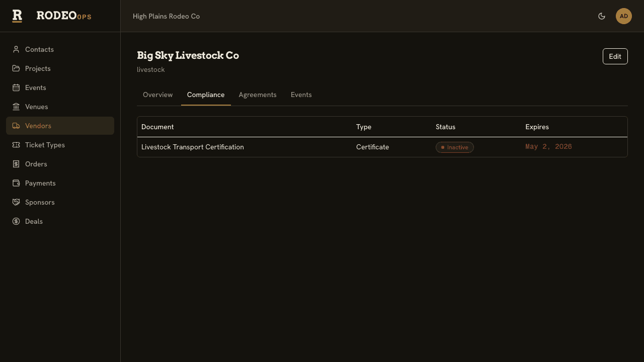Click the May 2, 2026 expiry date
Image resolution: width=644 pixels, height=362 pixels.
point(548,147)
